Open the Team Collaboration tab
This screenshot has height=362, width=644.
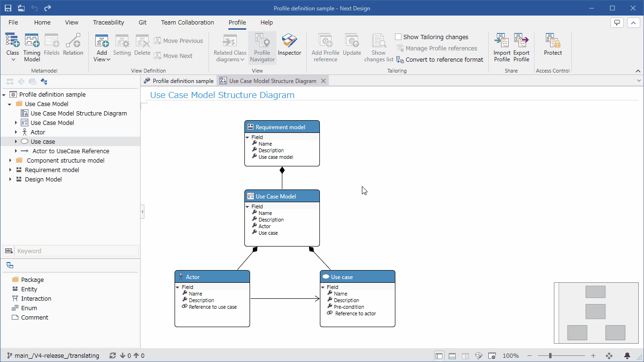pos(187,22)
